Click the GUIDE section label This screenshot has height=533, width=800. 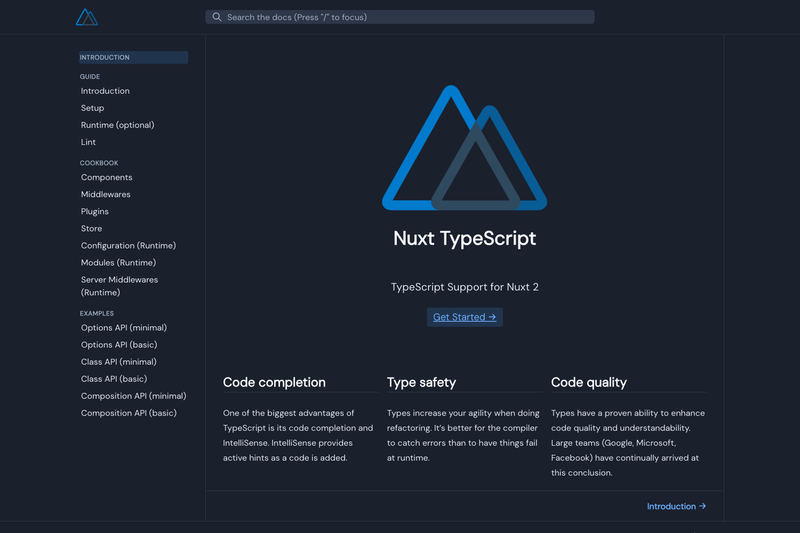[90, 77]
